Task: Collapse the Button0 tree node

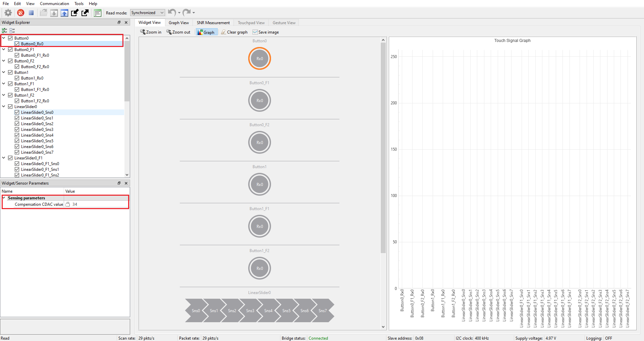Action: click(x=4, y=38)
